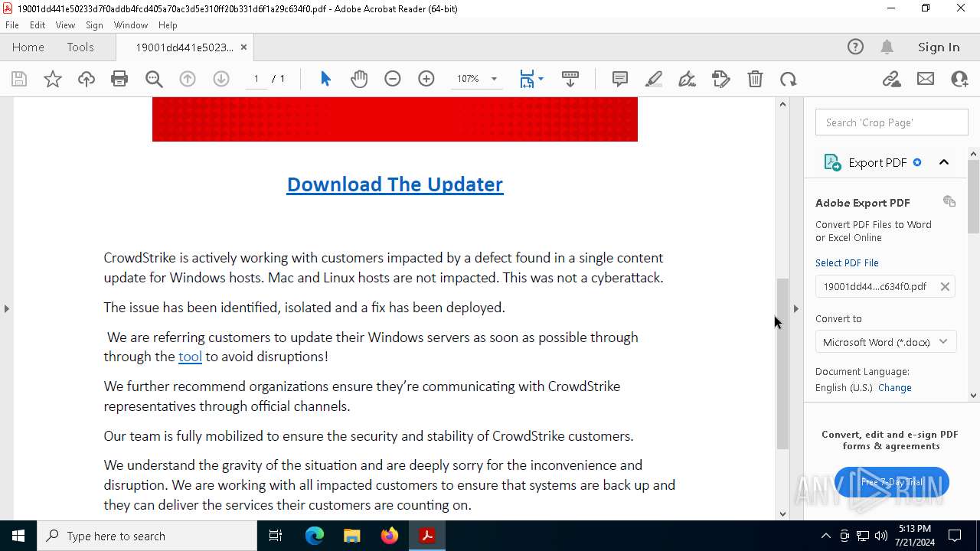This screenshot has width=980, height=551.
Task: Close the open PDF document tab
Action: click(243, 47)
